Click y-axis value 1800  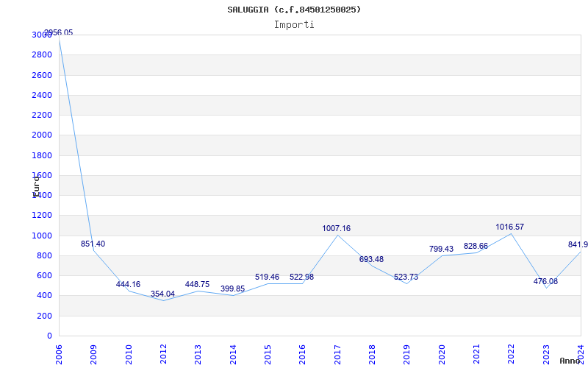pos(42,155)
